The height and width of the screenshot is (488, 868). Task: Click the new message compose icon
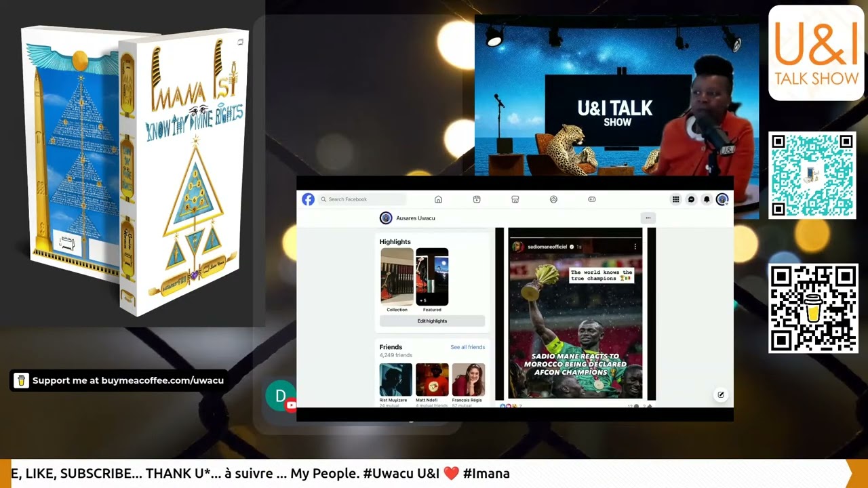tap(721, 394)
